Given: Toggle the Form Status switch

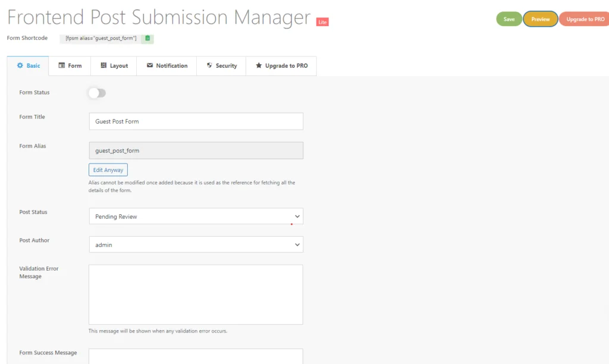Looking at the screenshot, I should click(97, 93).
